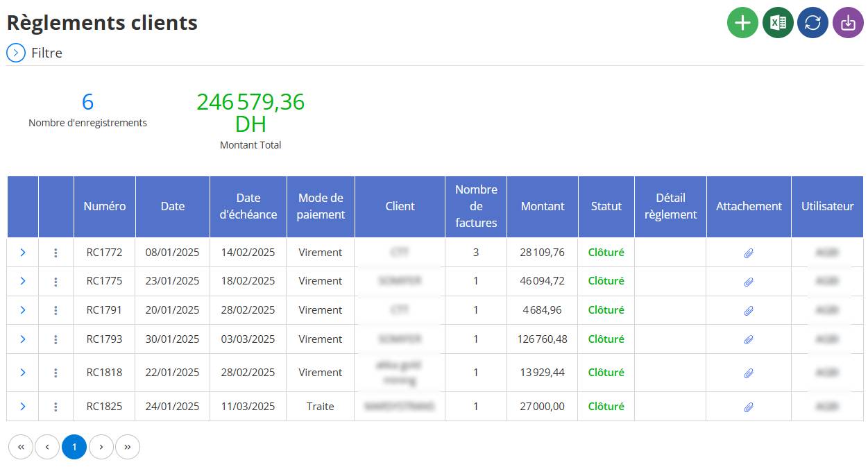This screenshot has height=467, width=868.
Task: Click the Attachement column header
Action: point(749,206)
